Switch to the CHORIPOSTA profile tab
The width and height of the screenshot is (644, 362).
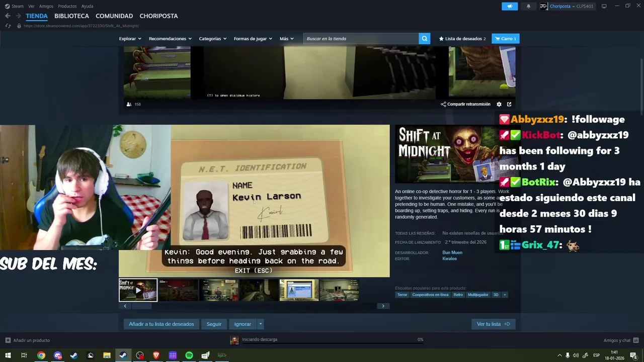158,16
